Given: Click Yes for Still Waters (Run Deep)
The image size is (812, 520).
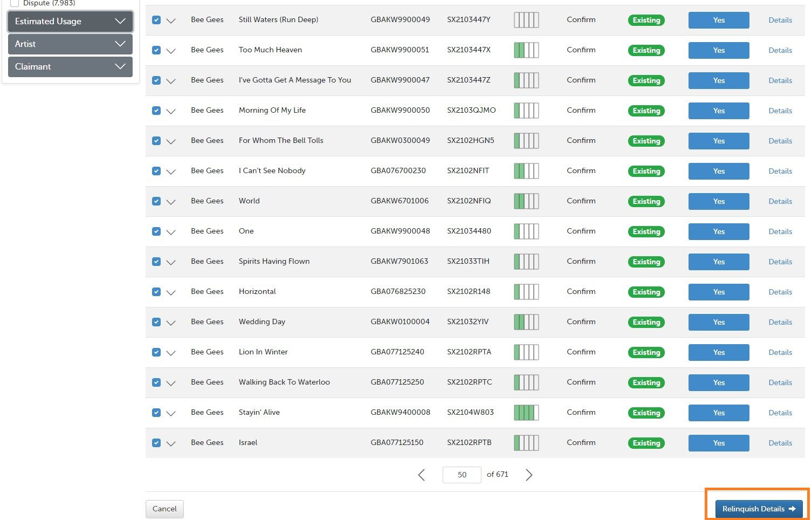Looking at the screenshot, I should tap(719, 20).
